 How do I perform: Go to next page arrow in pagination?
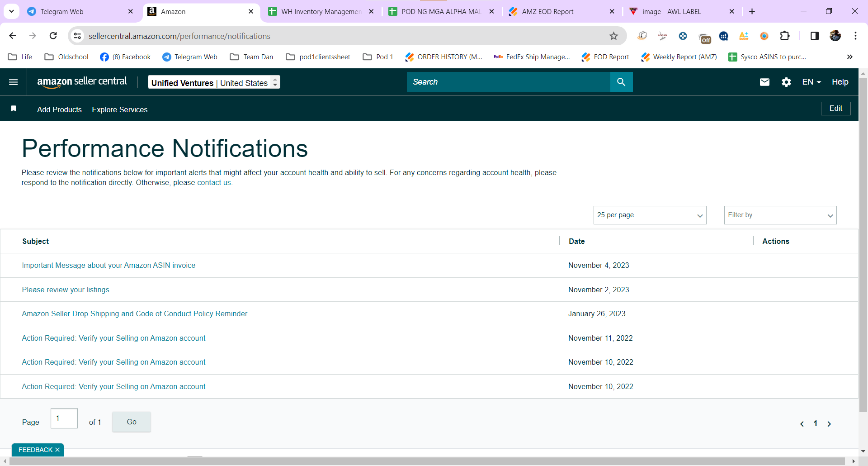pos(829,424)
